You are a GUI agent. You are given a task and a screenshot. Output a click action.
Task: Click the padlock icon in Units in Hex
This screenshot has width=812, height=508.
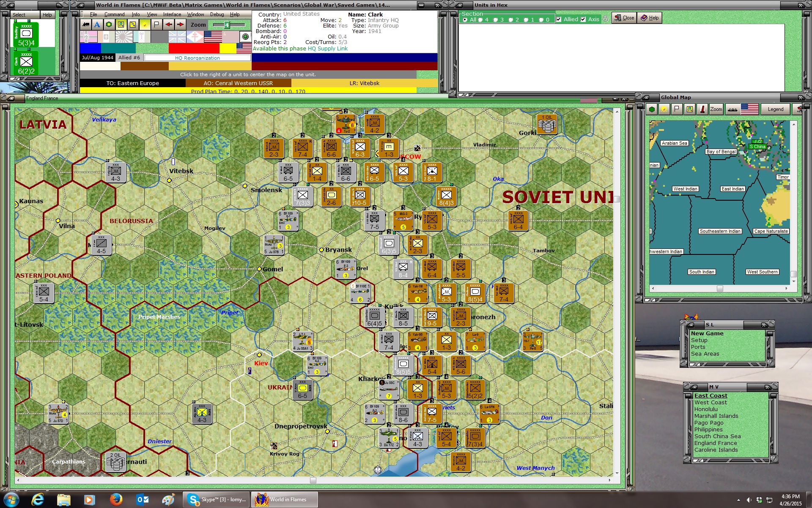click(606, 19)
